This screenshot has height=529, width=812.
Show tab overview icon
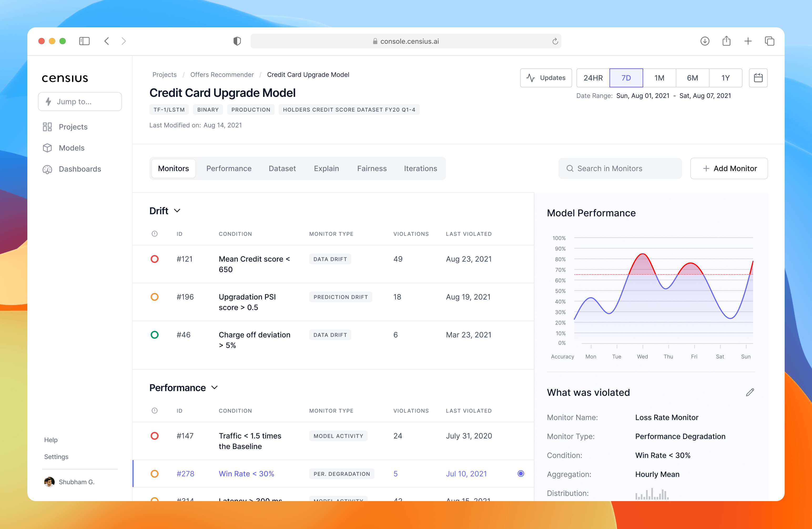(769, 41)
